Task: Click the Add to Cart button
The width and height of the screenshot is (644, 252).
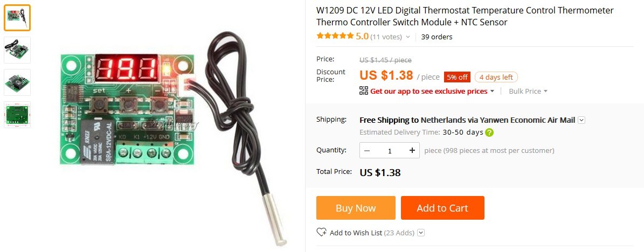Action: 442,208
